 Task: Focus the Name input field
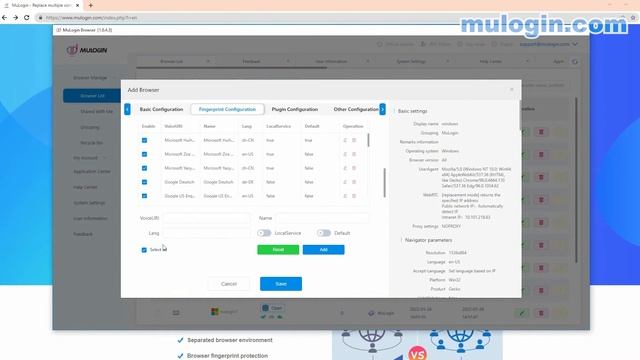coord(322,218)
